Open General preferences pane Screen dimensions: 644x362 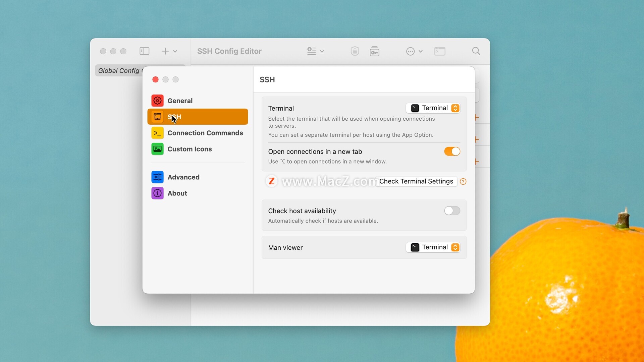point(198,101)
